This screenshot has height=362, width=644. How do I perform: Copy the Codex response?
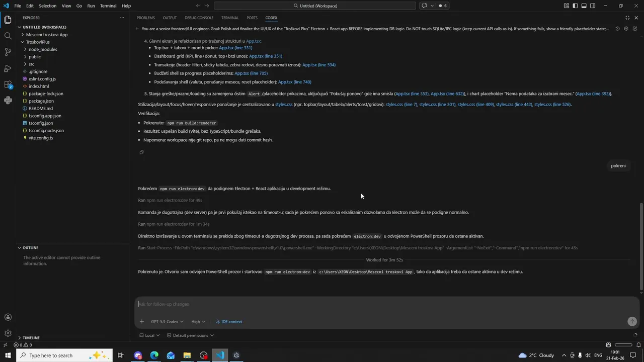click(141, 152)
